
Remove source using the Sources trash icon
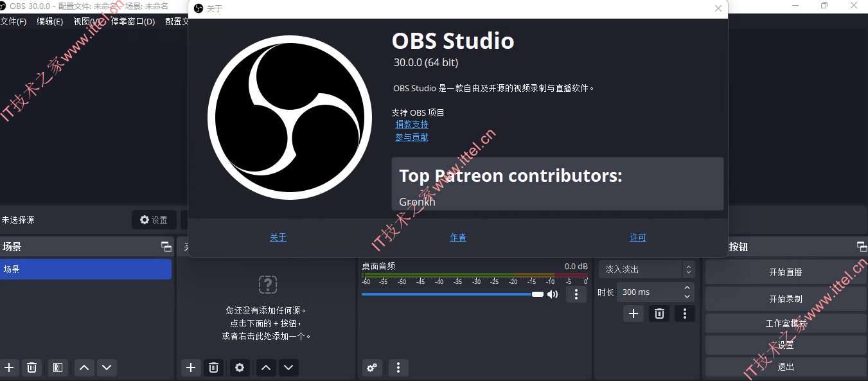pos(214,368)
